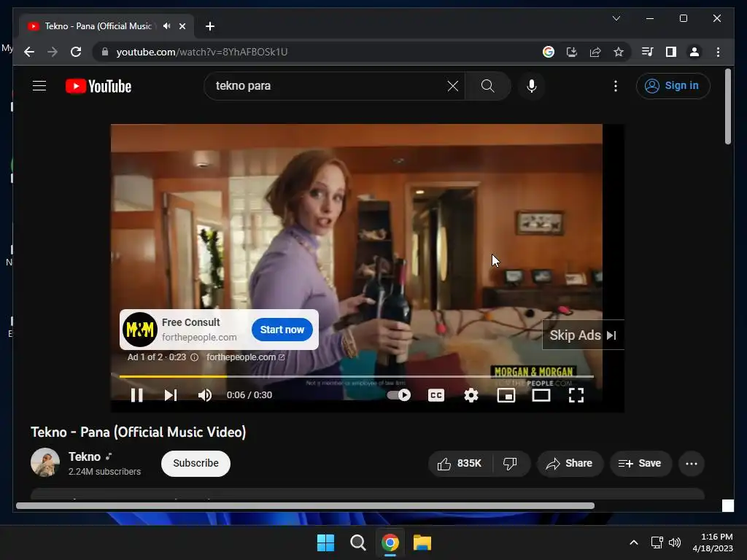Go to YouTube home via logo
This screenshot has width=747, height=560.
tap(98, 86)
